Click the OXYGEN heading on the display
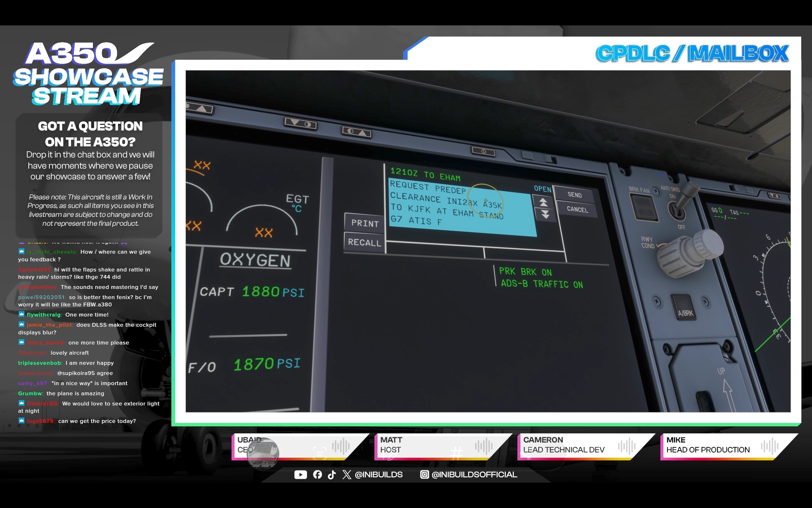Viewport: 812px width, 508px height. [x=255, y=260]
